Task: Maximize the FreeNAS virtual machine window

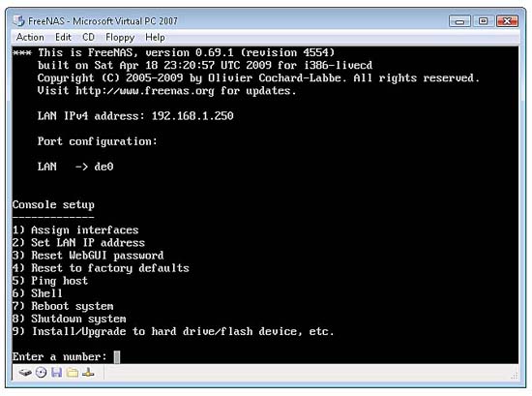Action: click(x=483, y=21)
